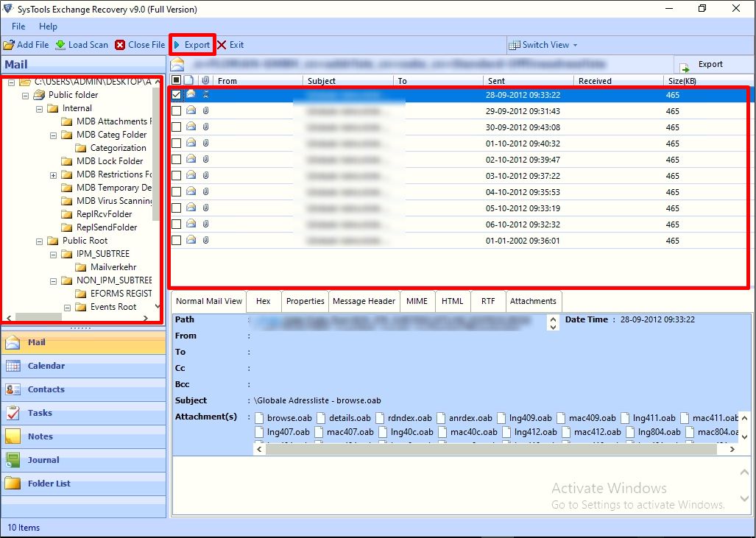Switch to the Hex tab
Screen dimensions: 756x538
click(x=264, y=301)
